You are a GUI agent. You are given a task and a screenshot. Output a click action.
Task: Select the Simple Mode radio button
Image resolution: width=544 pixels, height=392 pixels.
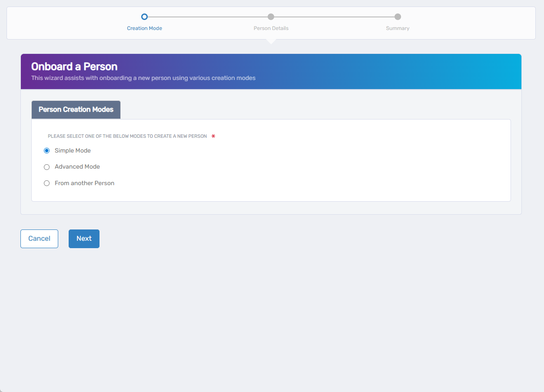click(46, 150)
